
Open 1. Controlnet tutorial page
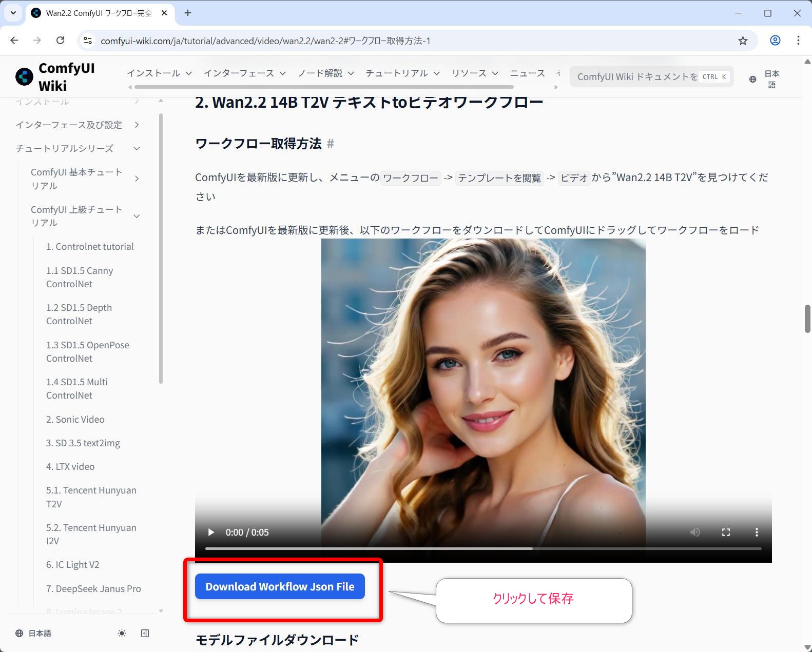[90, 247]
